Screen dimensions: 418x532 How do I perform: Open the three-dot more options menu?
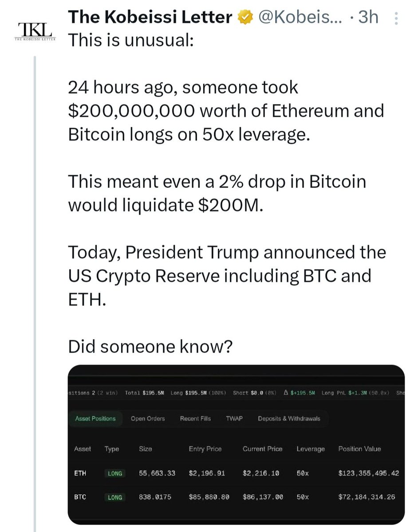(x=396, y=18)
